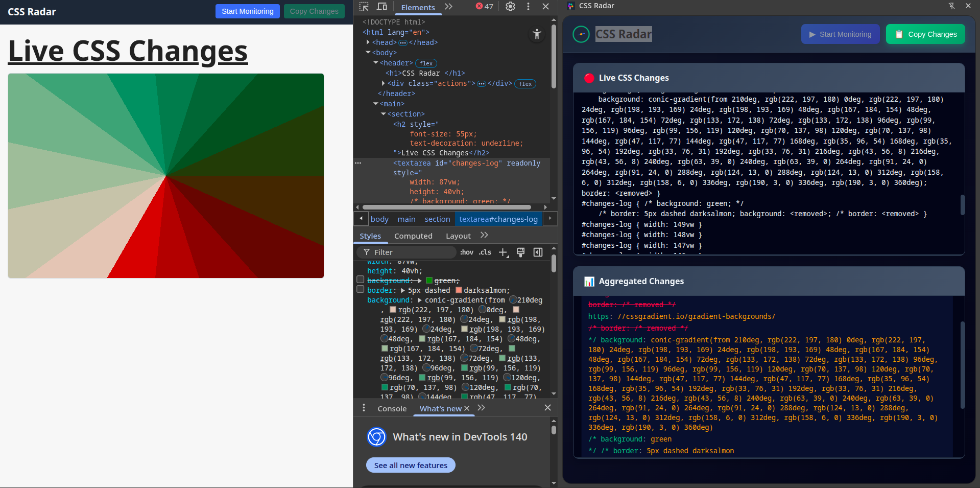Click the See all new features button
This screenshot has height=488, width=980.
click(411, 466)
